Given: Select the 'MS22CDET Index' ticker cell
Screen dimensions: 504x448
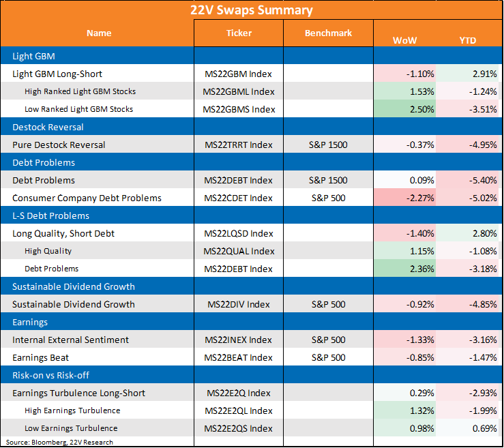Looking at the screenshot, I should pyautogui.click(x=239, y=198).
